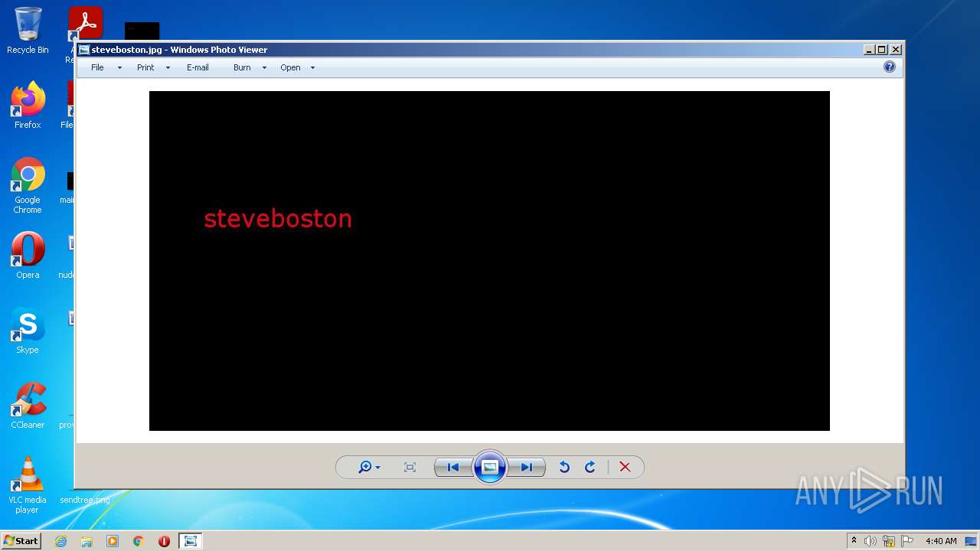Go to the previous photo

coord(453,468)
